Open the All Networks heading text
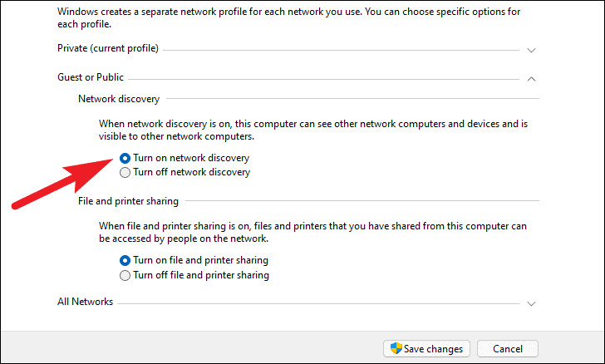605x364 pixels. (86, 302)
